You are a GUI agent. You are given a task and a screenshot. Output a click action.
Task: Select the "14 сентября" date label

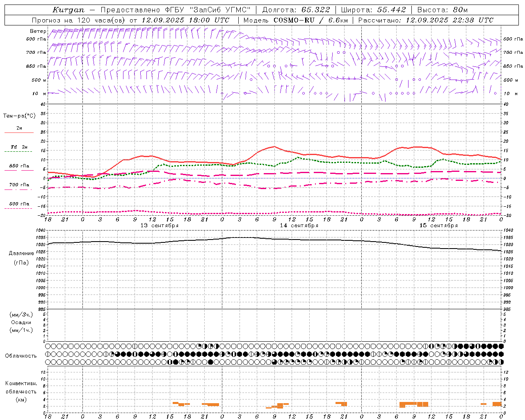(299, 226)
